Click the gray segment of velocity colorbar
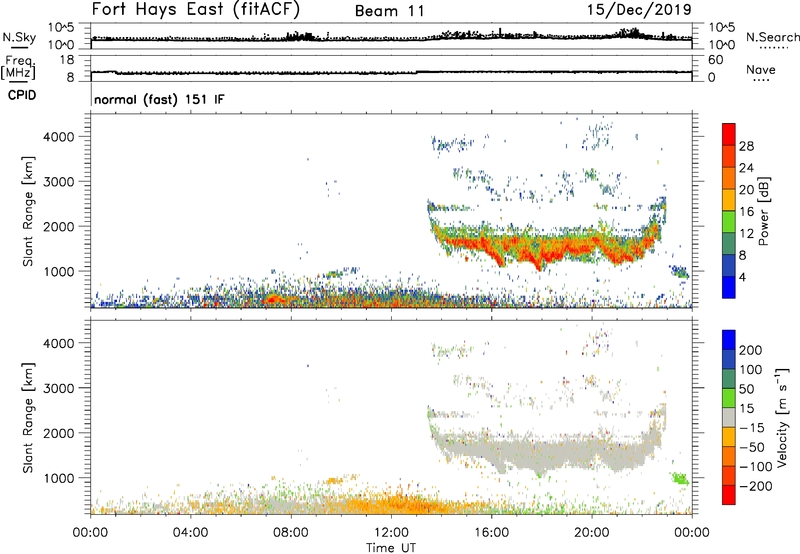Screen dimensions: 800x554 pyautogui.click(x=729, y=418)
